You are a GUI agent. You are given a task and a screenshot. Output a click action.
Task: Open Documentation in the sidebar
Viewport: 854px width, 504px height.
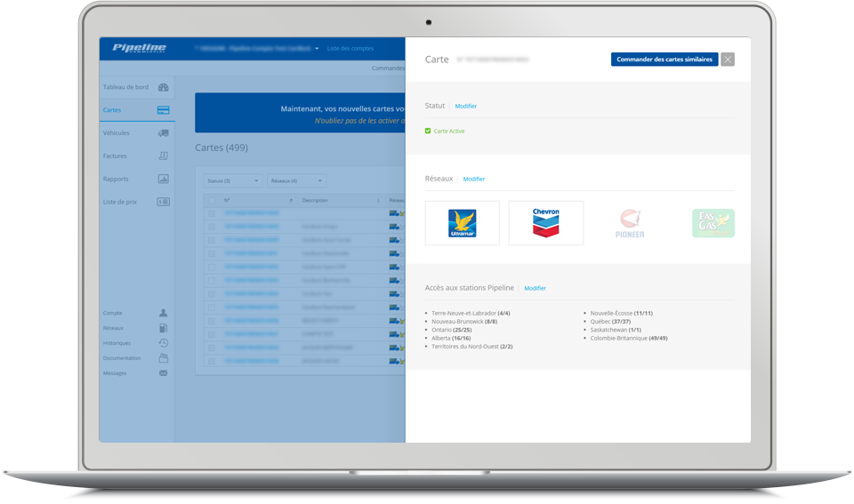coord(122,358)
